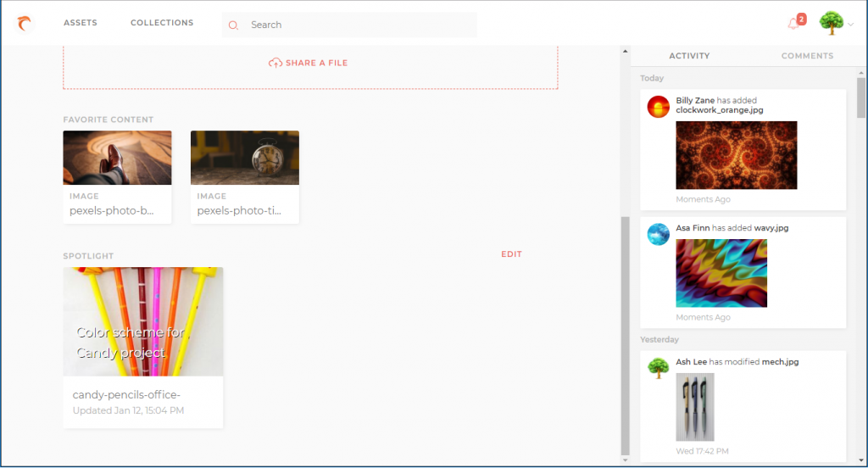Click the tree profile avatar in header
Screen dimensions: 868x468
click(x=832, y=23)
